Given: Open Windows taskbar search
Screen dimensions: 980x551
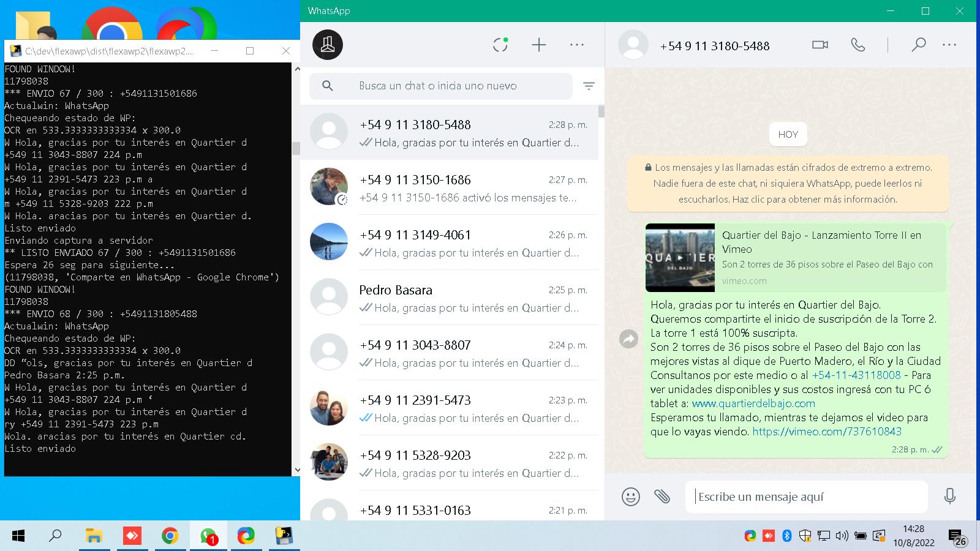Looking at the screenshot, I should coord(56,536).
